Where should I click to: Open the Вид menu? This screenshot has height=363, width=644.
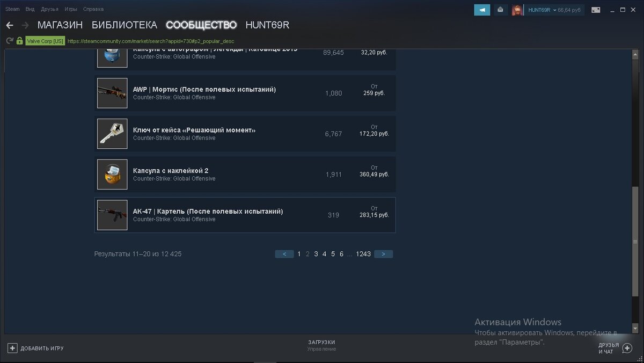(30, 9)
